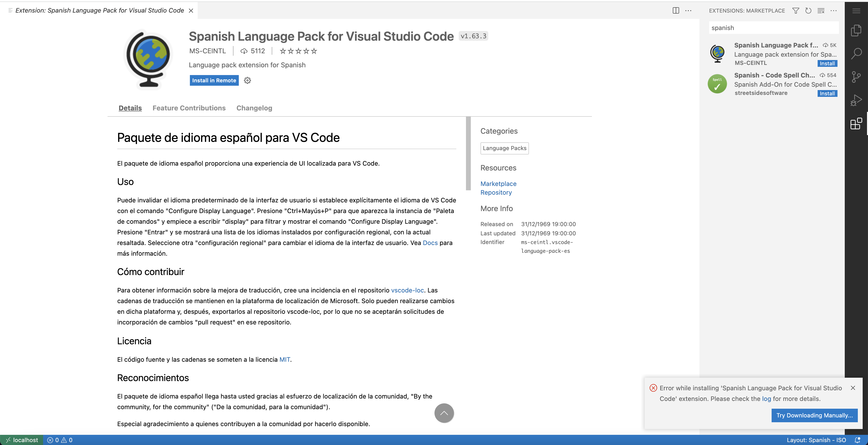The height and width of the screenshot is (445, 868).
Task: Open notifications bell in status bar
Action: tap(857, 440)
